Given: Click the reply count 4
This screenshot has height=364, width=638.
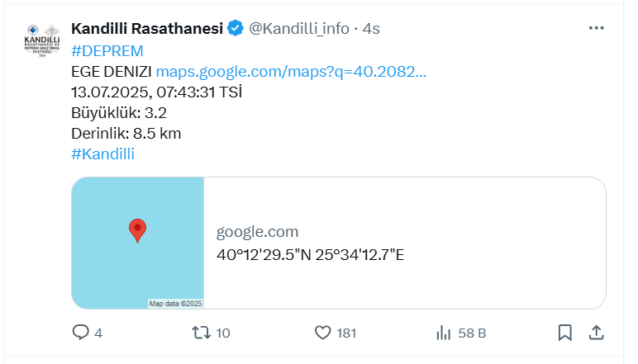Looking at the screenshot, I should (98, 333).
